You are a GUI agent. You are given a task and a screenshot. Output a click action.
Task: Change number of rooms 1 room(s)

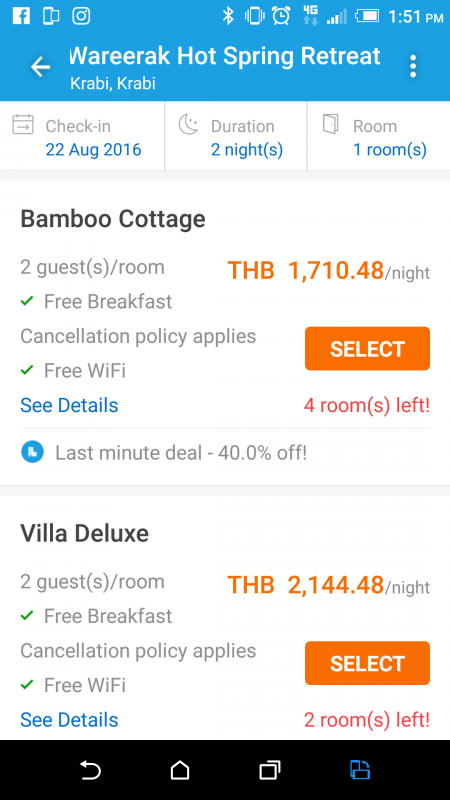390,150
